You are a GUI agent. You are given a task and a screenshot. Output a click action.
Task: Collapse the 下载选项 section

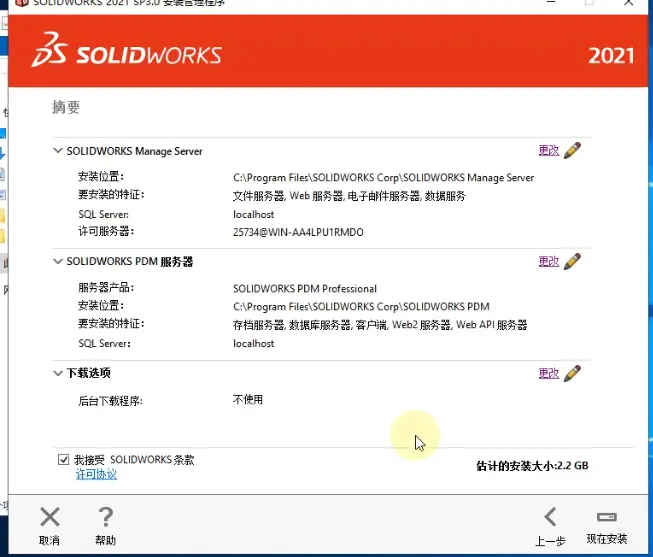click(x=57, y=373)
